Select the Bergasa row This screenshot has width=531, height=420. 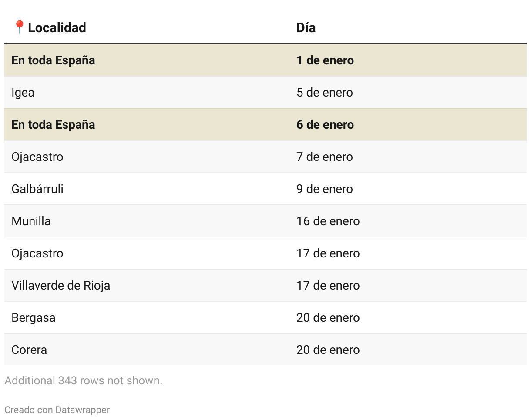265,318
